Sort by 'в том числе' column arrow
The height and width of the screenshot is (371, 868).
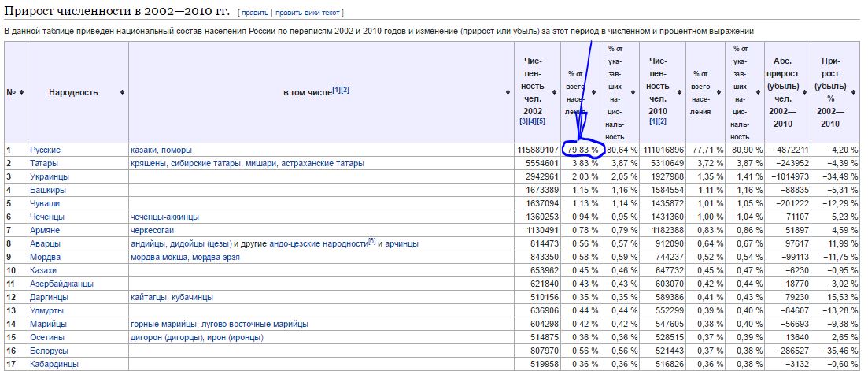tap(508, 92)
